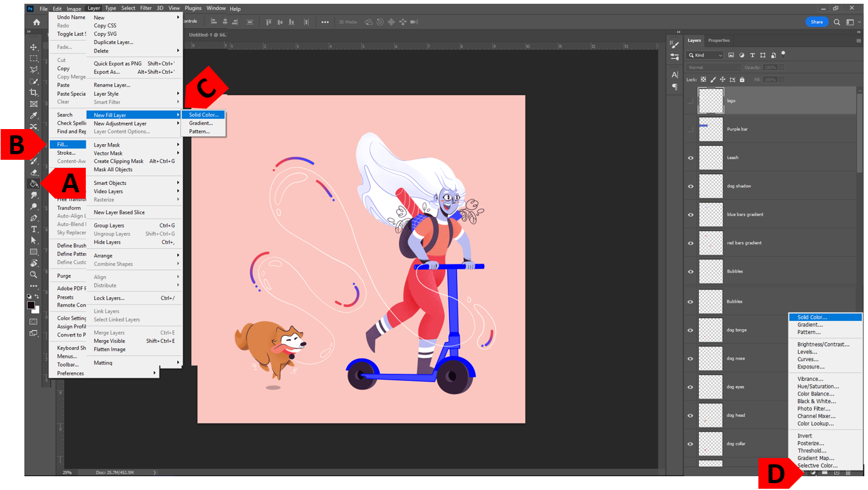
Task: Open the Paragraph panel icon
Action: click(674, 86)
